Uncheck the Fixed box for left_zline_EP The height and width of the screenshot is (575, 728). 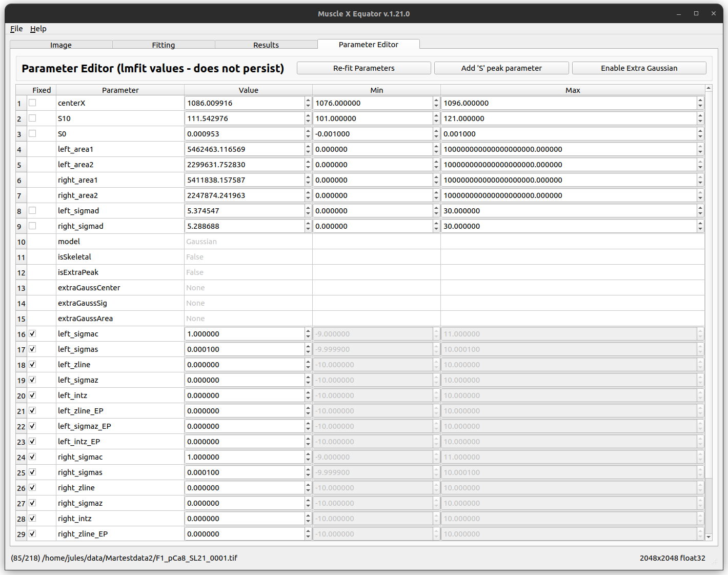(x=32, y=410)
